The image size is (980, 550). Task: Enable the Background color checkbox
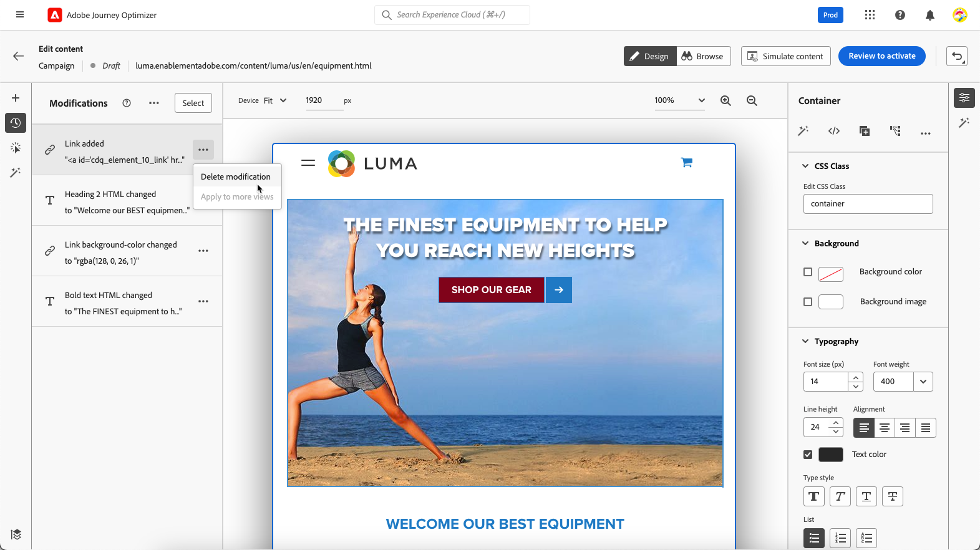point(808,272)
